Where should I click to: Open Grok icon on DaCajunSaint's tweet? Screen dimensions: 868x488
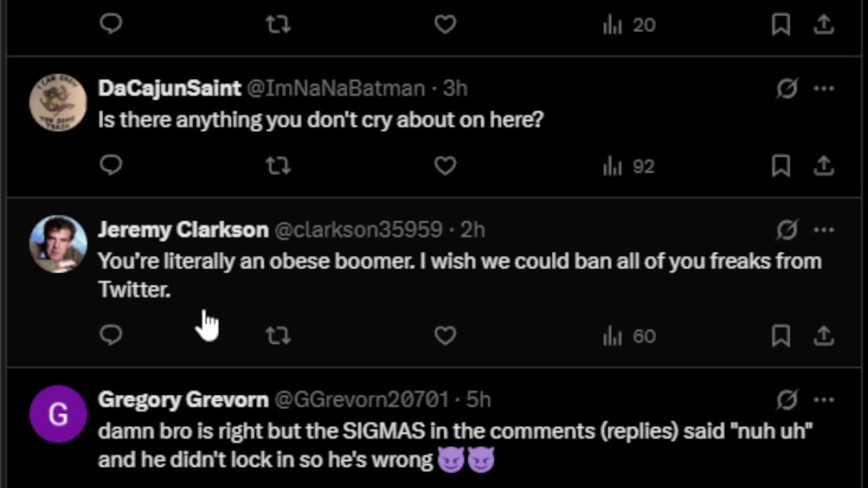point(787,89)
